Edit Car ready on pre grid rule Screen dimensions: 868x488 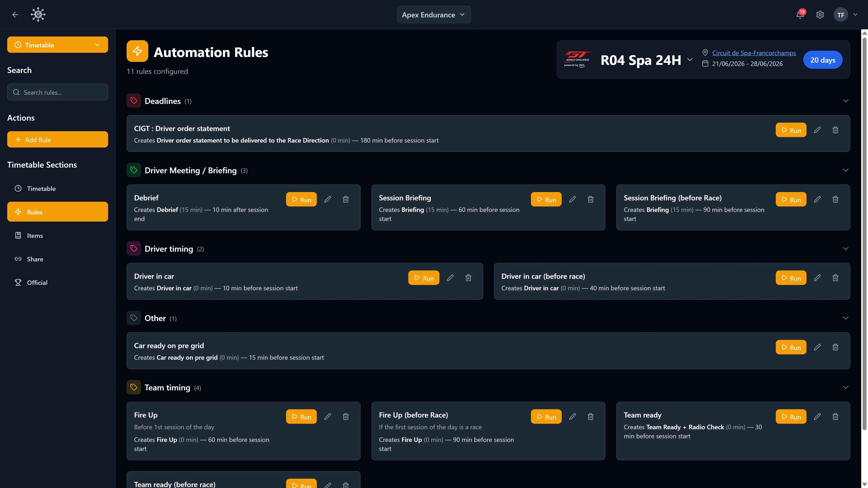coord(817,347)
